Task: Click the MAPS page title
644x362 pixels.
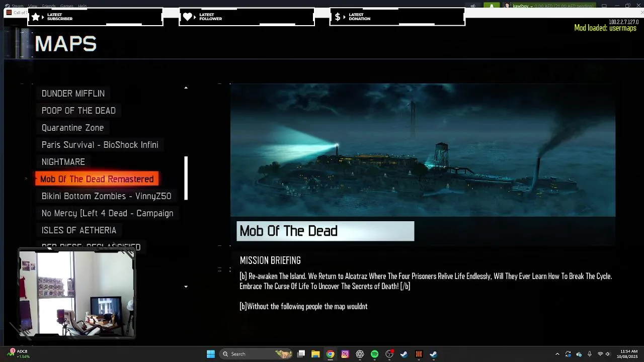Action: point(65,44)
